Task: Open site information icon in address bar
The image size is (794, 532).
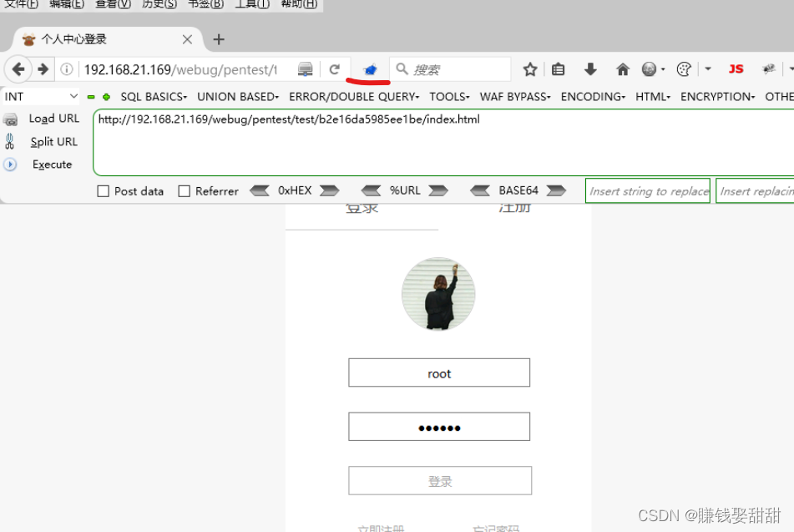Action: 66,69
